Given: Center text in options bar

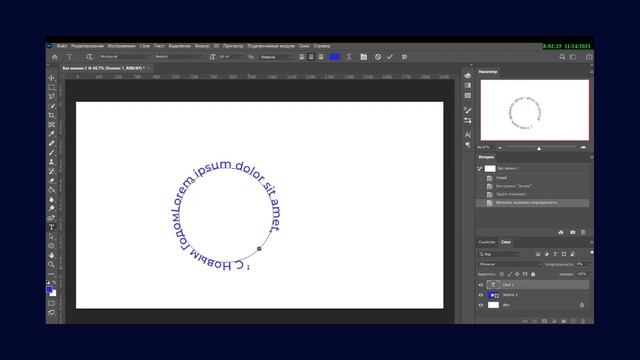Looking at the screenshot, I should pyautogui.click(x=311, y=57).
